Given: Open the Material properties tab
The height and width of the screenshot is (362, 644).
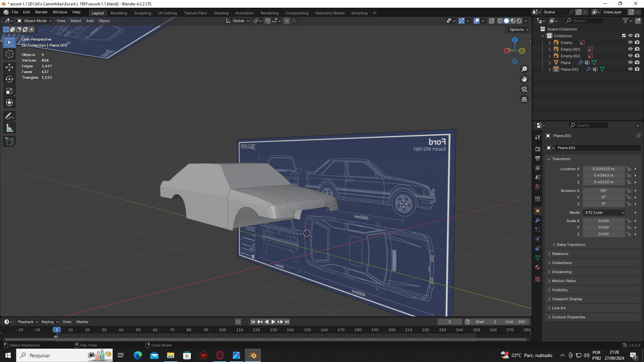Looking at the screenshot, I should [x=538, y=267].
